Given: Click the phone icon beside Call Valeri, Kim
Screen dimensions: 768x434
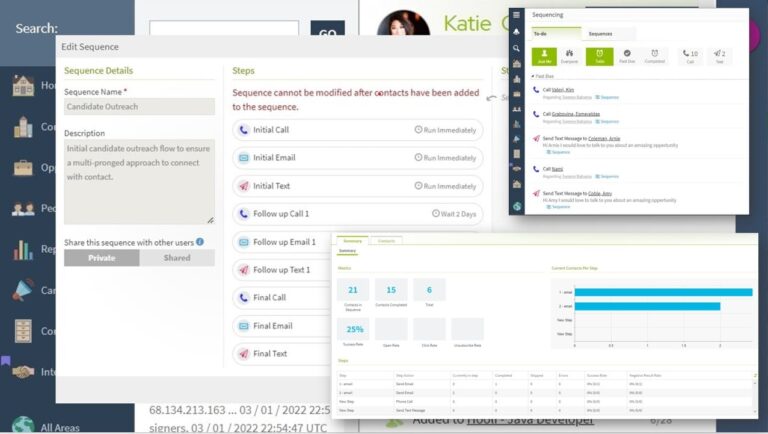Looking at the screenshot, I should [x=536, y=90].
